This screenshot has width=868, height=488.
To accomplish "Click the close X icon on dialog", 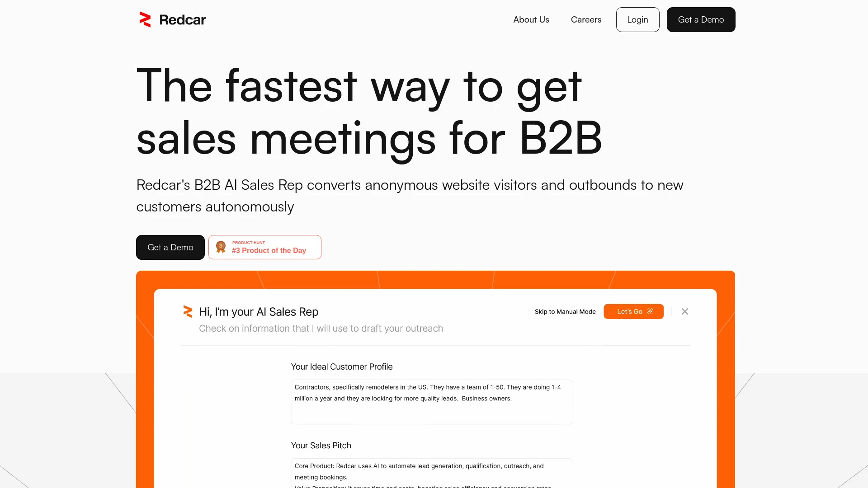I will pos(685,311).
